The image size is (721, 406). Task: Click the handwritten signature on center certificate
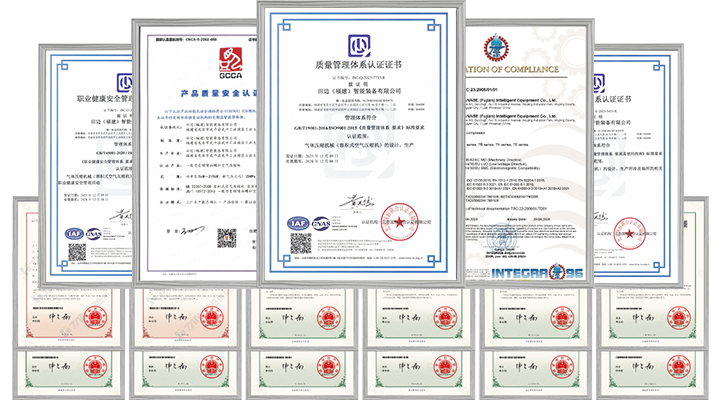pos(357,203)
